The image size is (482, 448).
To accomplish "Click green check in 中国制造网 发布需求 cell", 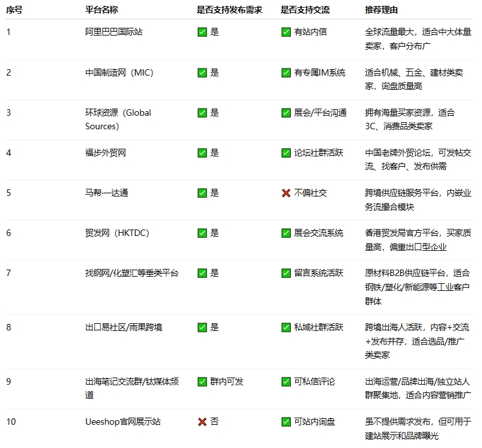I will coord(202,72).
